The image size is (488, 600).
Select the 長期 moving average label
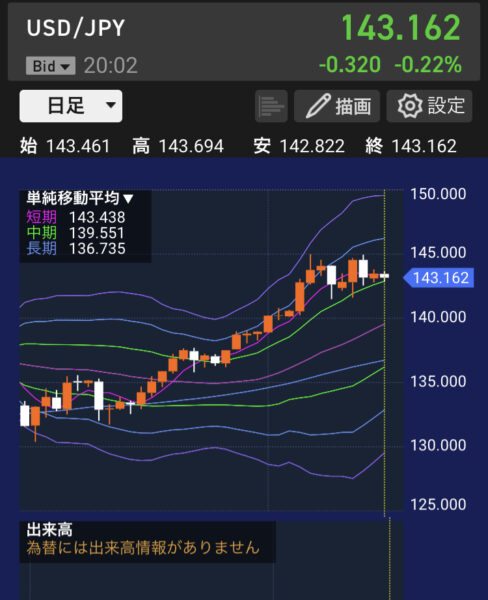pos(41,248)
